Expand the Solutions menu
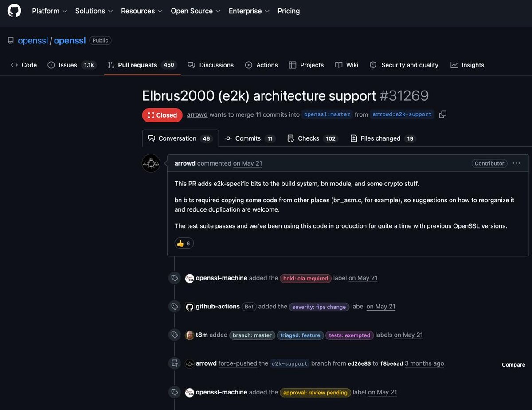Screen dimensions: 532x410 94,11
